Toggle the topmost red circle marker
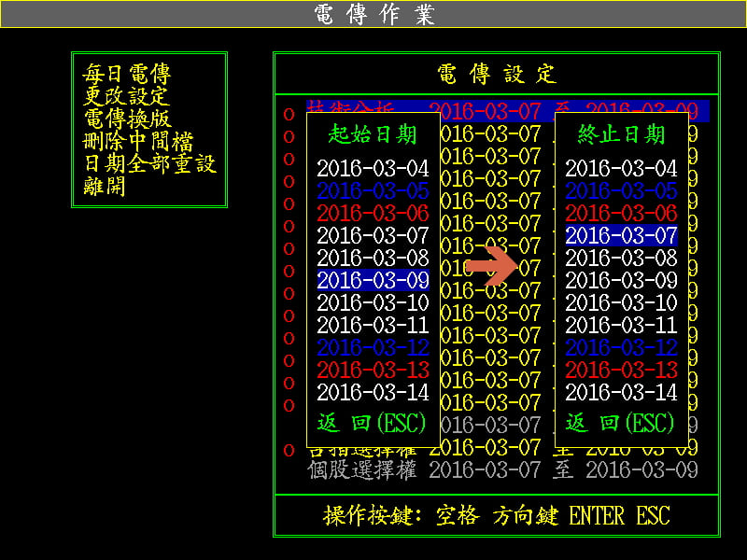 pyautogui.click(x=289, y=114)
